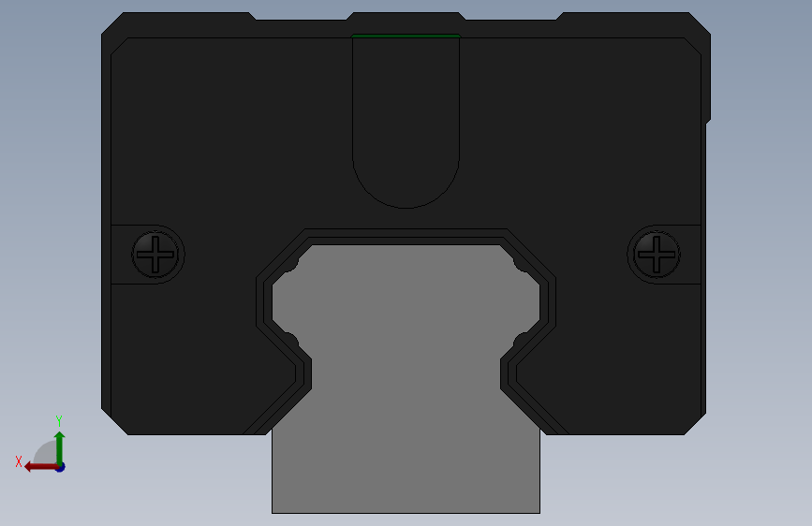Select the gray rail profile
Screen dimensions: 812x526
[406, 378]
